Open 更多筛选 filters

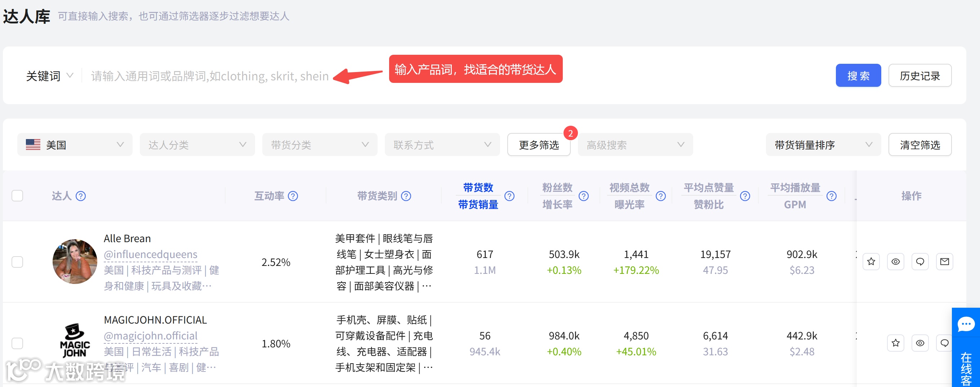pyautogui.click(x=539, y=144)
